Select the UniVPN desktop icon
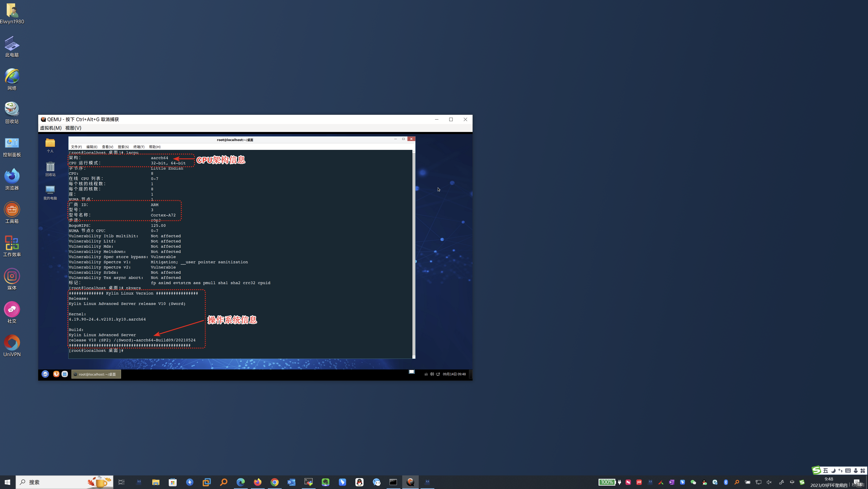868x489 pixels. pos(12,346)
